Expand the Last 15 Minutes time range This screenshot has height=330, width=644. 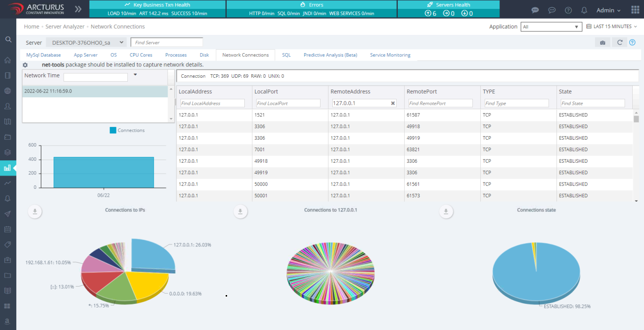612,27
